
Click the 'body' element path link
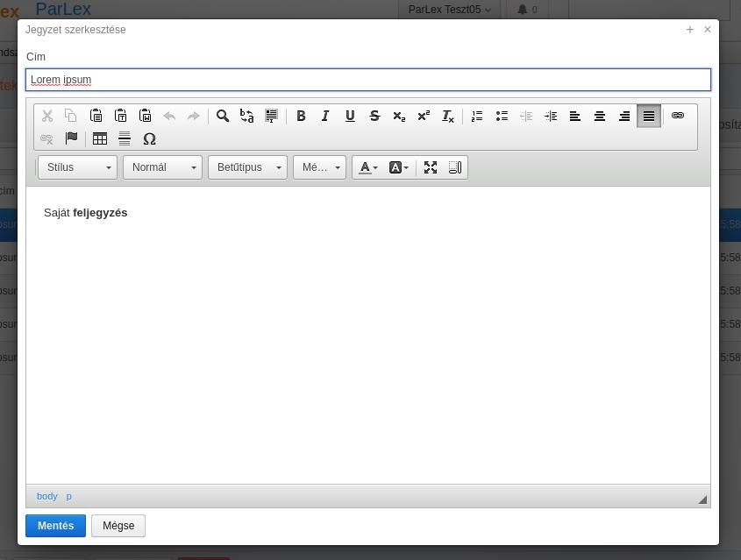click(x=46, y=496)
